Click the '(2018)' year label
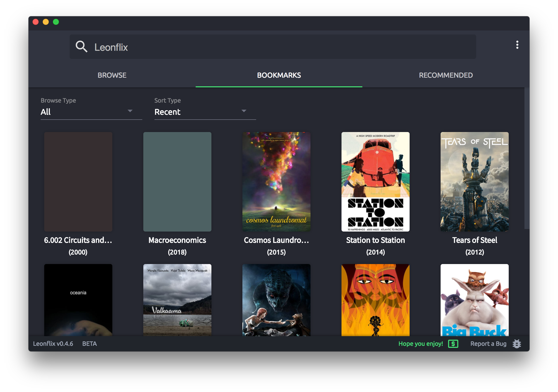This screenshot has width=558, height=392. coord(177,252)
